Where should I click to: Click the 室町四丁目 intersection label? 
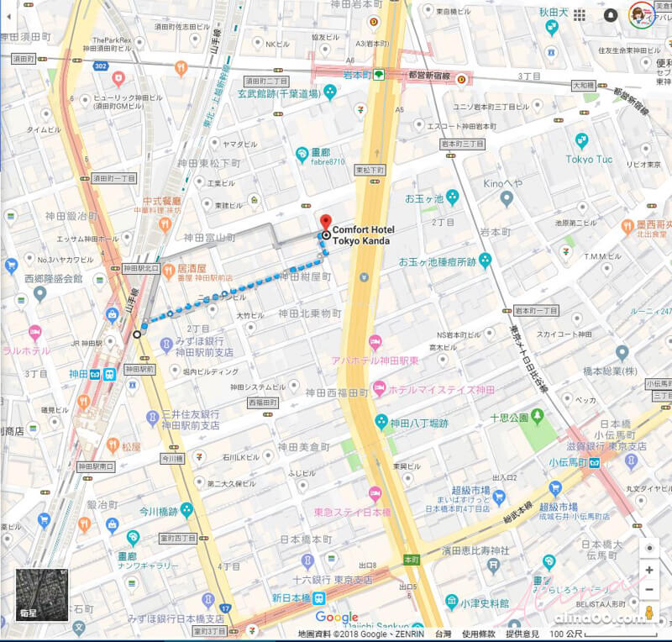tap(178, 538)
